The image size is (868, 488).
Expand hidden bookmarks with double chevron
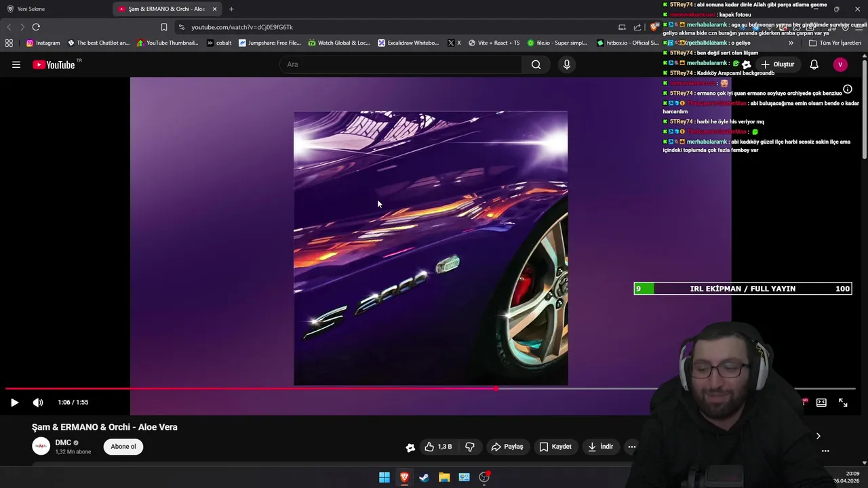pos(791,43)
